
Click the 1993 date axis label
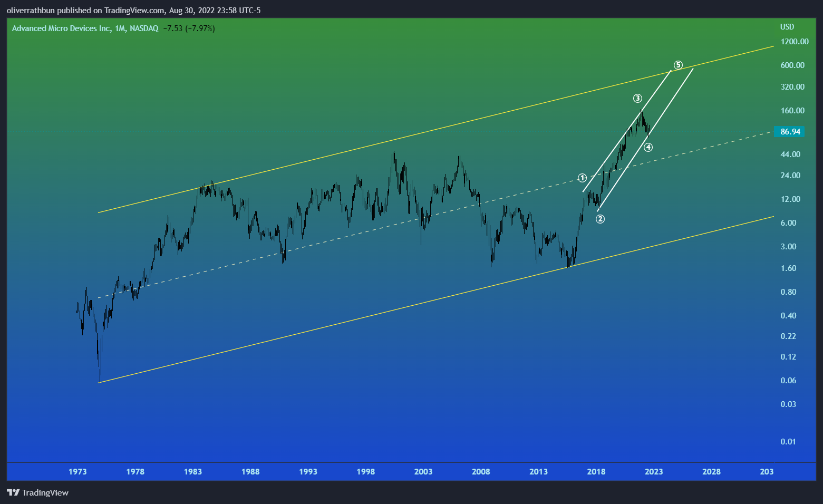[308, 472]
